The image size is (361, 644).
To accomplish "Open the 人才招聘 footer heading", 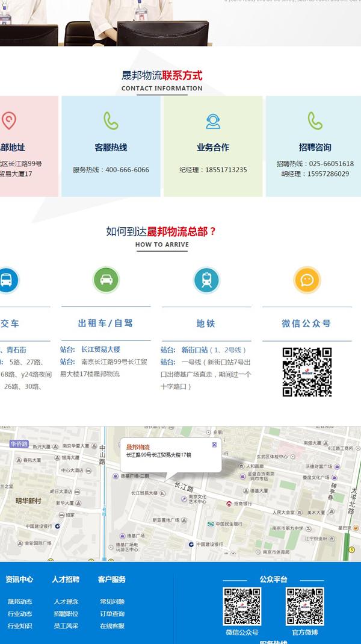I will (66, 579).
